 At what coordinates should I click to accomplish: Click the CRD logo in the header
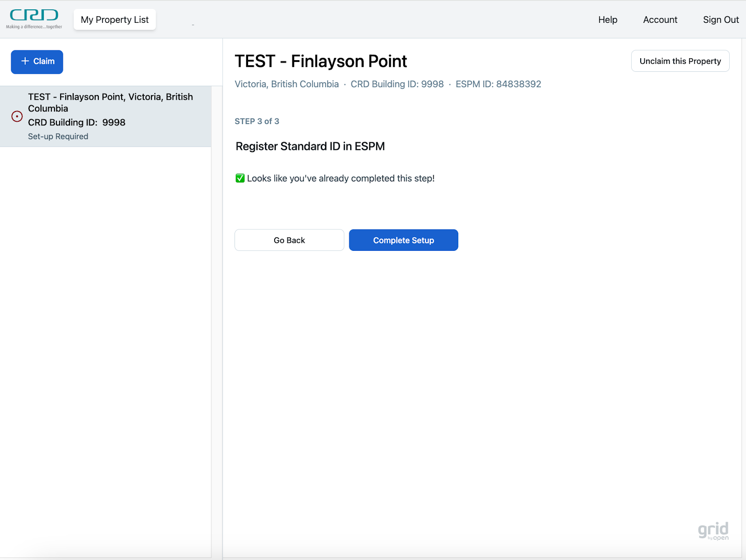click(x=34, y=19)
